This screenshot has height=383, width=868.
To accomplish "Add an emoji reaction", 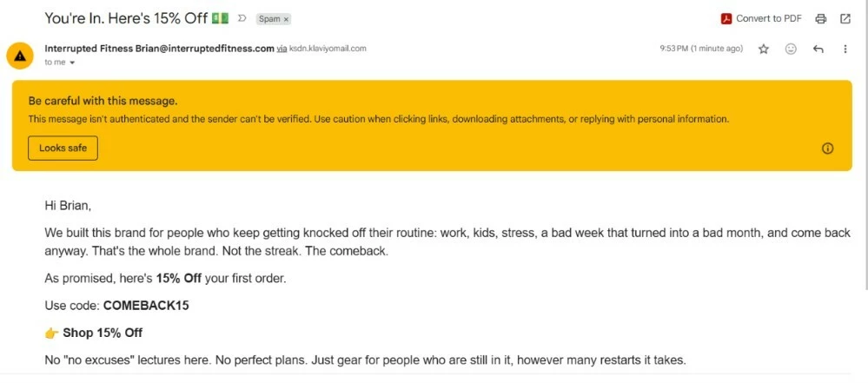I will [791, 50].
